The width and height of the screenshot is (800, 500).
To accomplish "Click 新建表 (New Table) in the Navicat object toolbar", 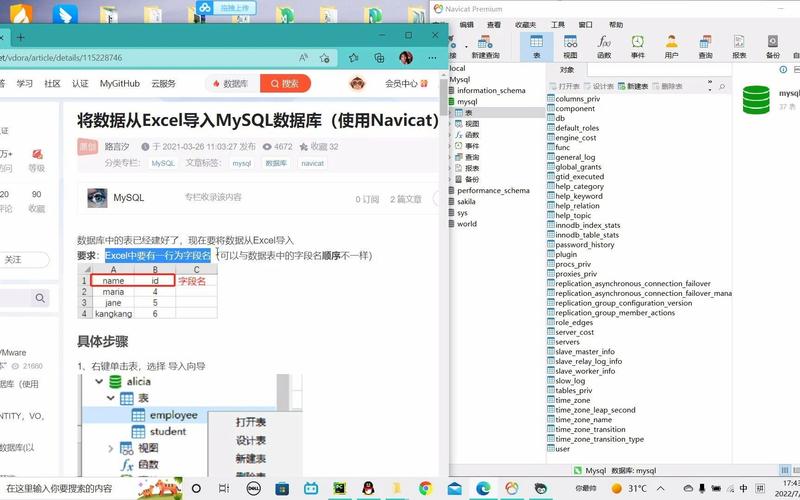I will coord(633,86).
